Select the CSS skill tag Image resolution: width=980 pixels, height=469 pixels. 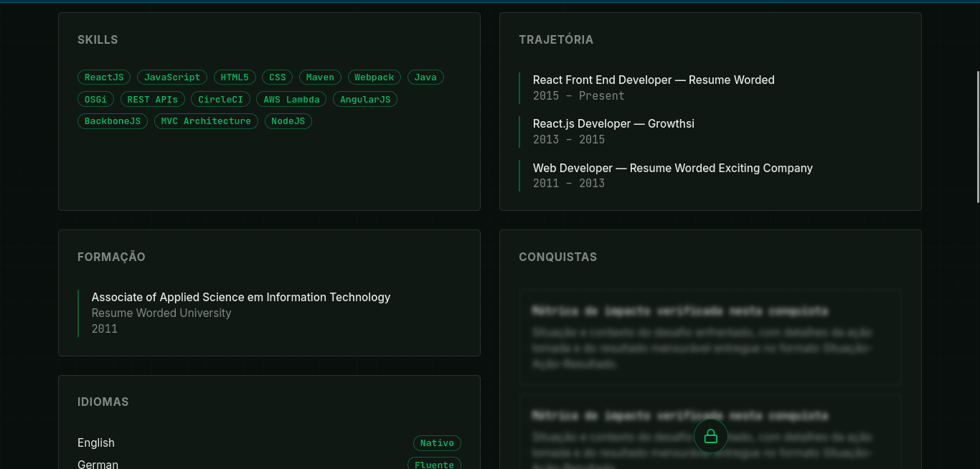click(278, 77)
